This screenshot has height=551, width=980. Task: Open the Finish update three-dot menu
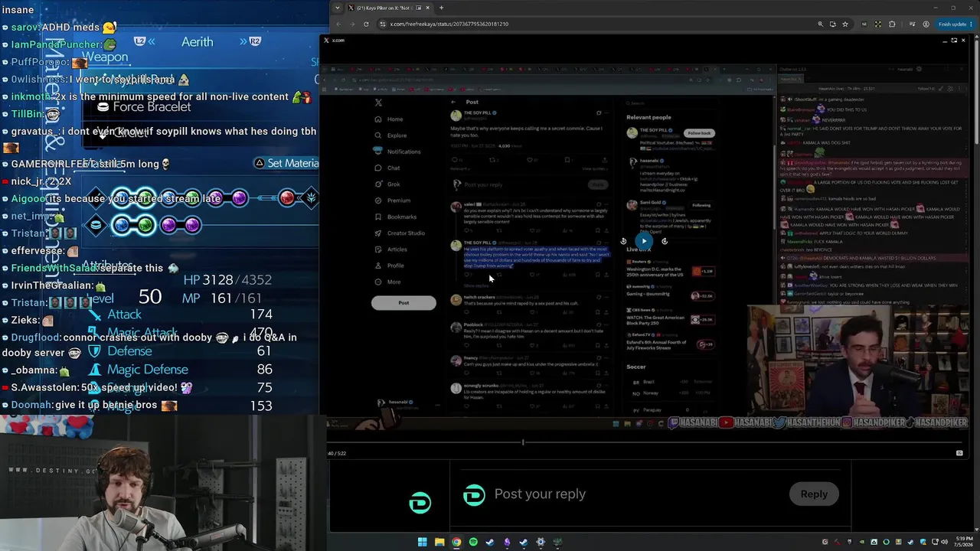click(972, 24)
